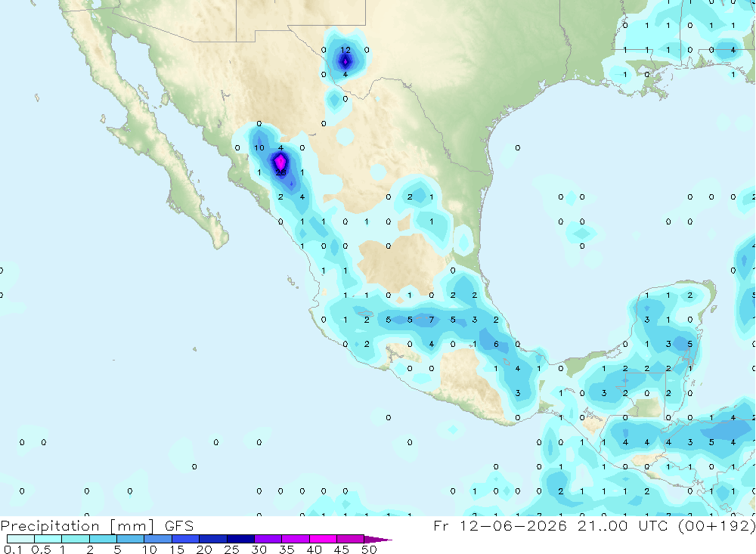The image size is (756, 554).
Task: Select the legend swatch between 35 and 40
Action: [296, 539]
